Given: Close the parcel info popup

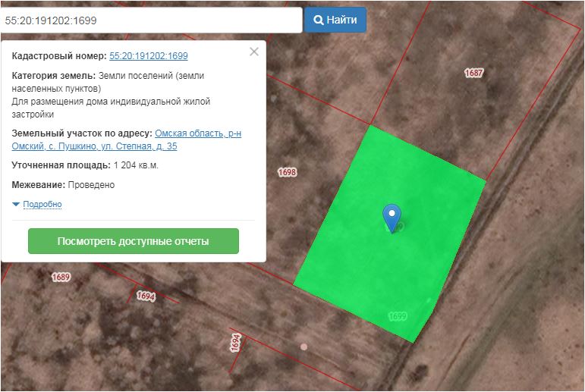Looking at the screenshot, I should 254,52.
